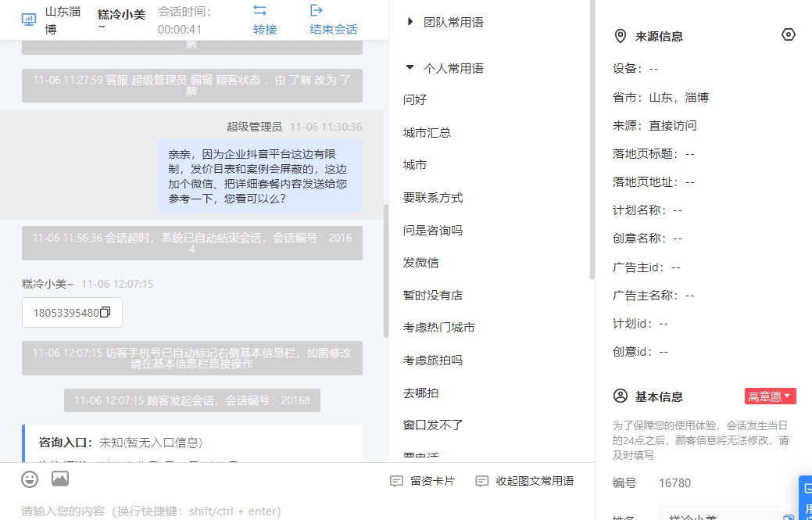Image resolution: width=812 pixels, height=520 pixels.
Task: Click the image upload icon
Action: pyautogui.click(x=60, y=479)
